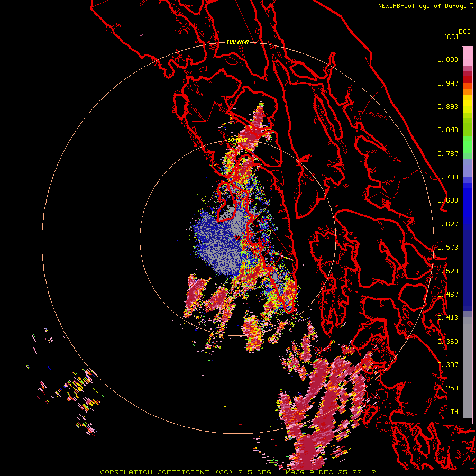Image resolution: width=476 pixels, height=476 pixels.
Task: Select the 0.787 legend value
Action: click(448, 153)
